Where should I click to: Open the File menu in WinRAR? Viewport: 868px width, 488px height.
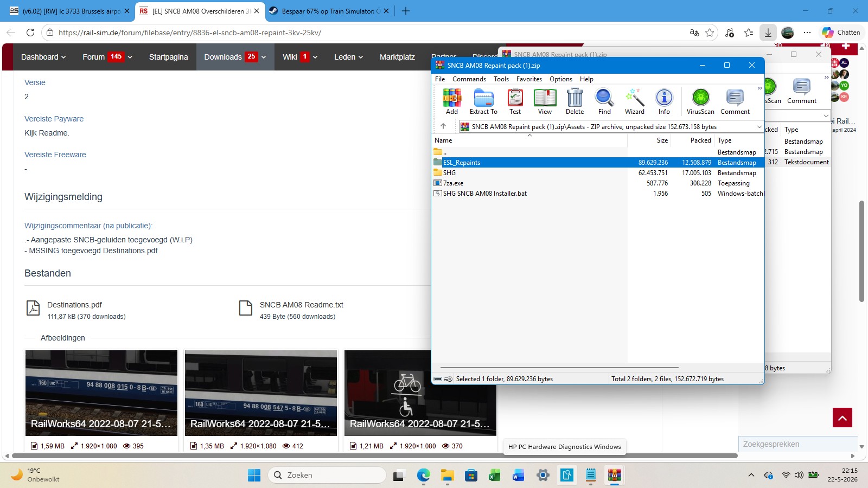pos(440,79)
